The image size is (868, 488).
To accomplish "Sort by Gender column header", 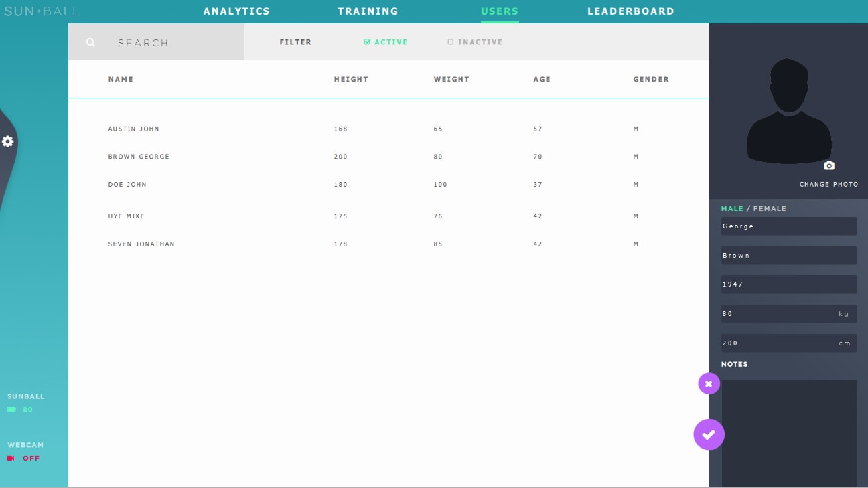I will tap(651, 79).
